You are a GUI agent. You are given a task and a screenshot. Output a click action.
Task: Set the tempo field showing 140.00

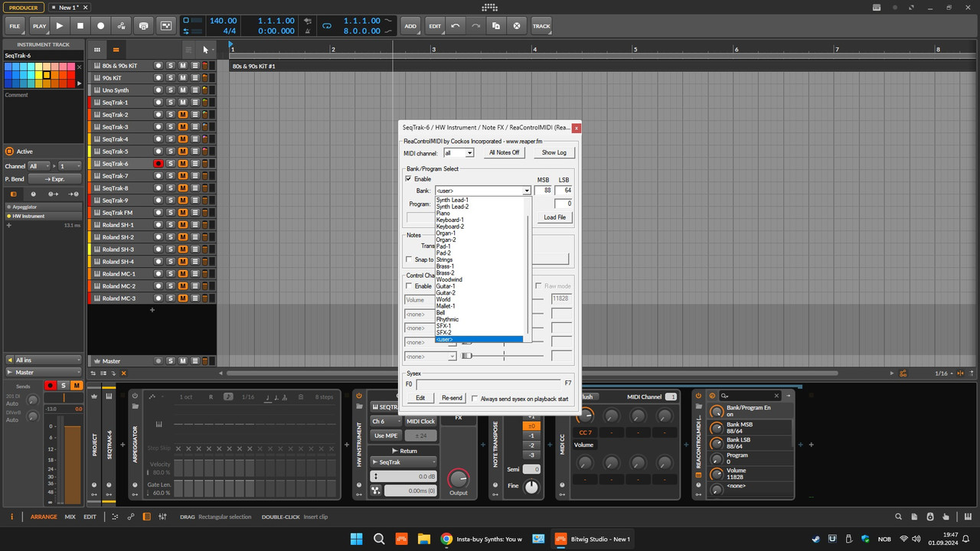[x=223, y=21]
